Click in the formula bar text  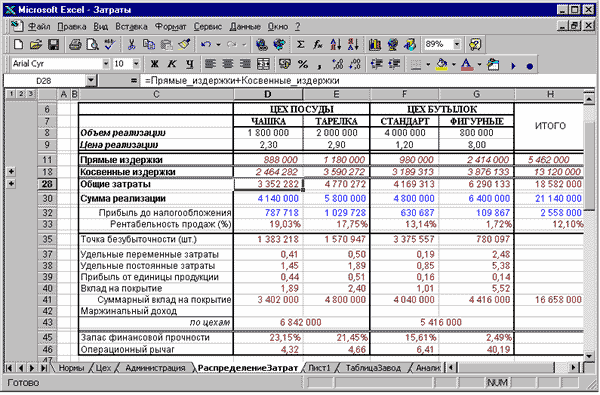242,81
